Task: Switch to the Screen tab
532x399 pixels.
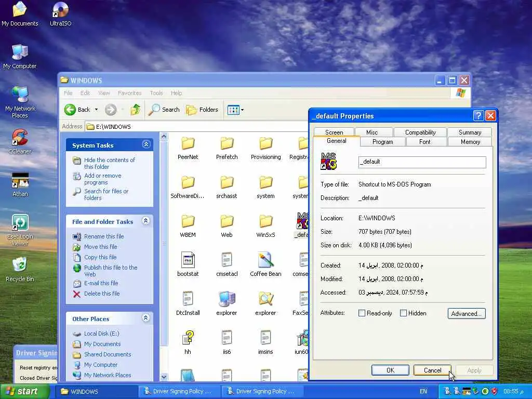Action: 334,132
